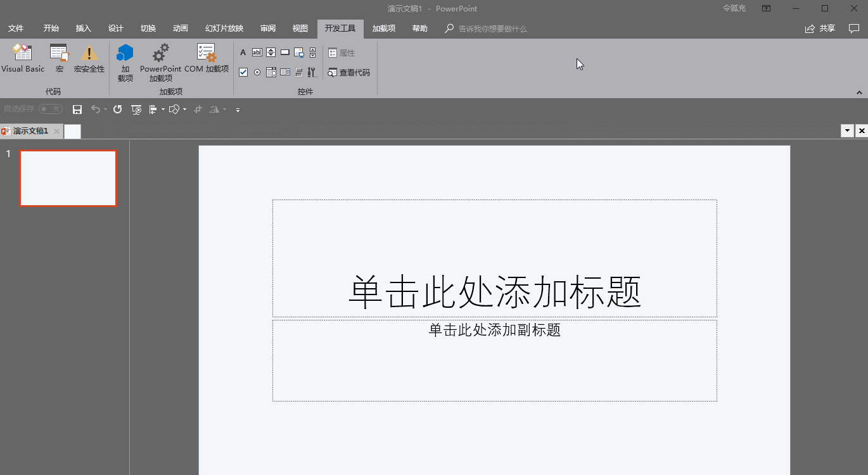This screenshot has height=475, width=868.
Task: Click the 共享 (Share) button
Action: click(x=820, y=28)
